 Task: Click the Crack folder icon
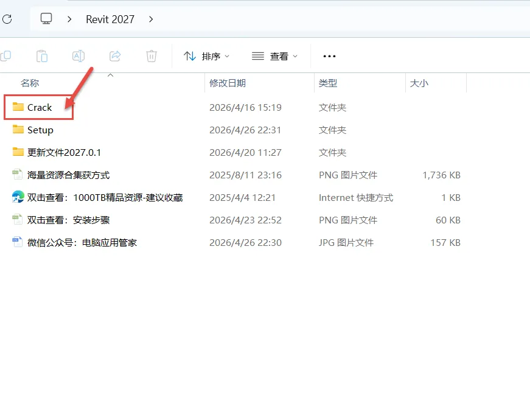[x=18, y=107]
